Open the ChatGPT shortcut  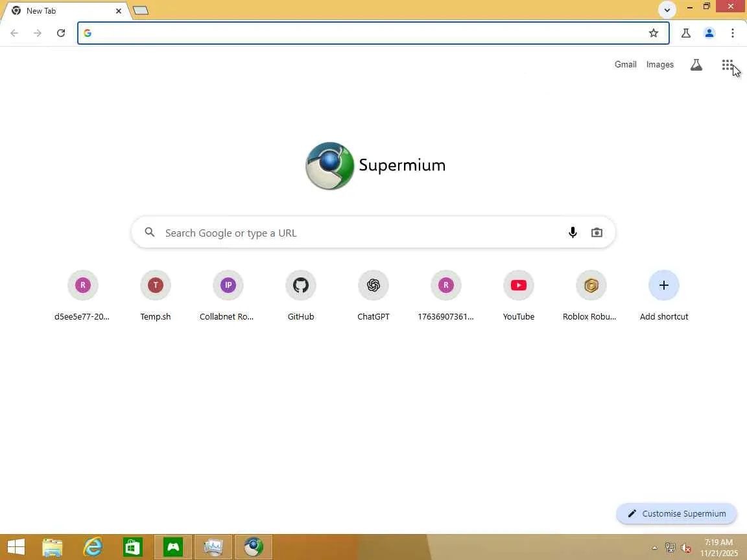tap(373, 296)
